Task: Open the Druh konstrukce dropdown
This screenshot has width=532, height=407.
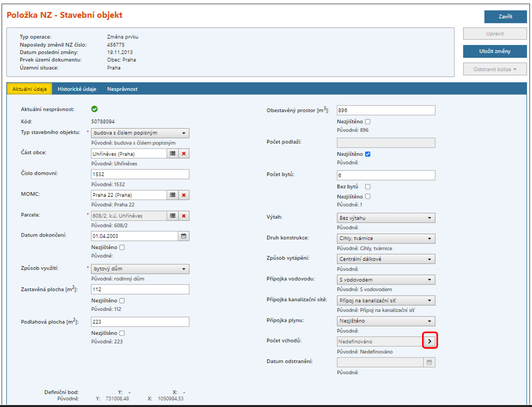Action: pos(386,238)
